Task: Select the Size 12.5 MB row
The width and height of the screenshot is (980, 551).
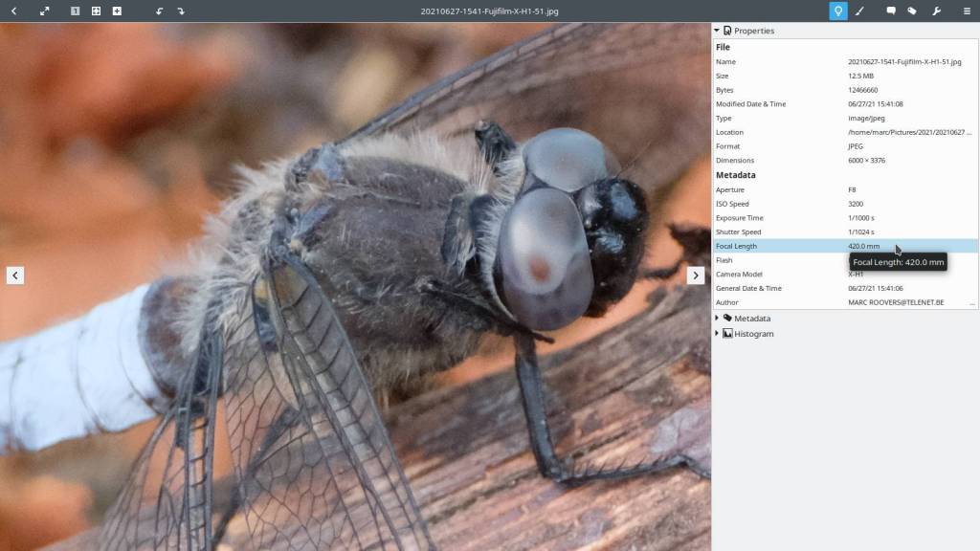Action: pos(846,76)
